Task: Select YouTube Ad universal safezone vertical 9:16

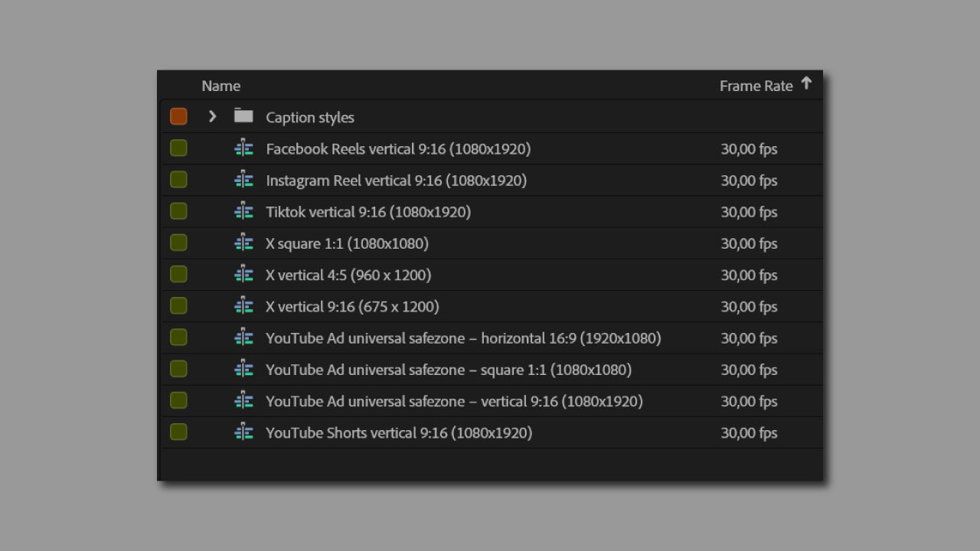Action: tap(454, 401)
